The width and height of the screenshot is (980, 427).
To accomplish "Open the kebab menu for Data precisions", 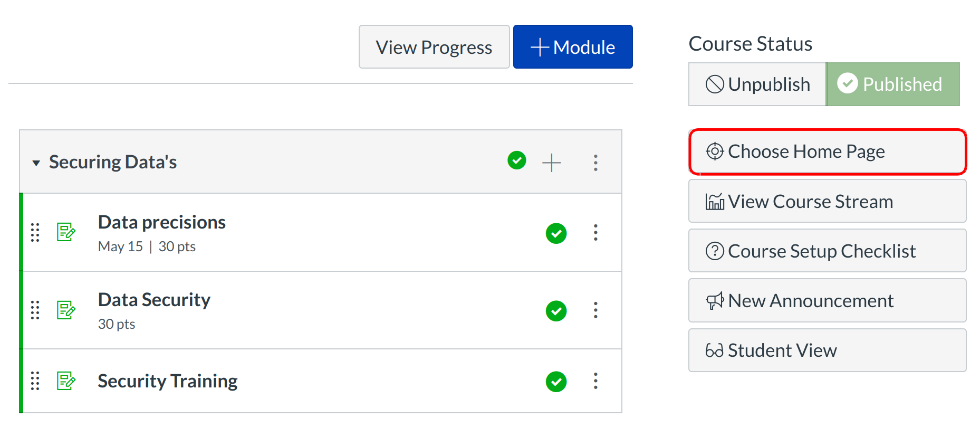I will (595, 232).
